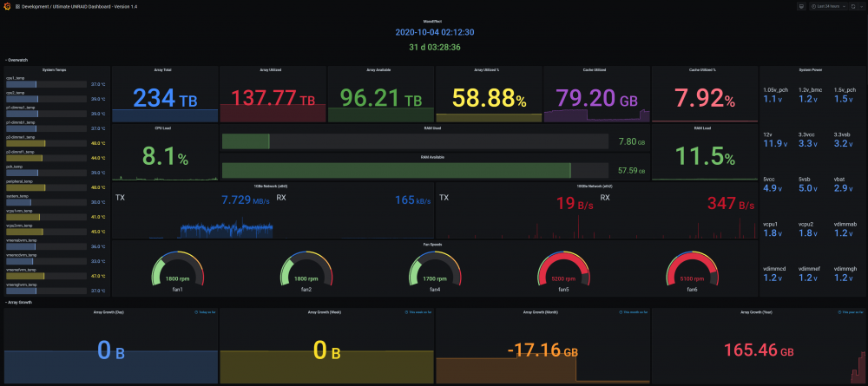Click the system_temp 30.0 °C reading
The image size is (868, 386).
coord(98,202)
